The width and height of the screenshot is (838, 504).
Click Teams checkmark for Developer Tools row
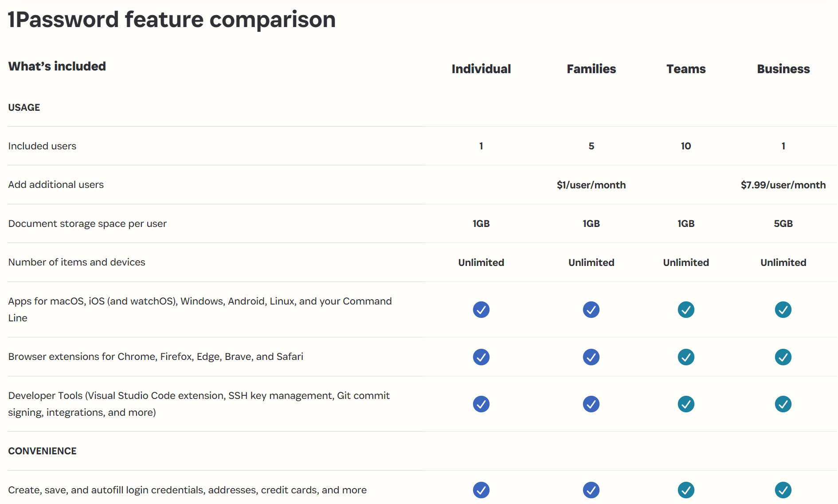click(686, 404)
